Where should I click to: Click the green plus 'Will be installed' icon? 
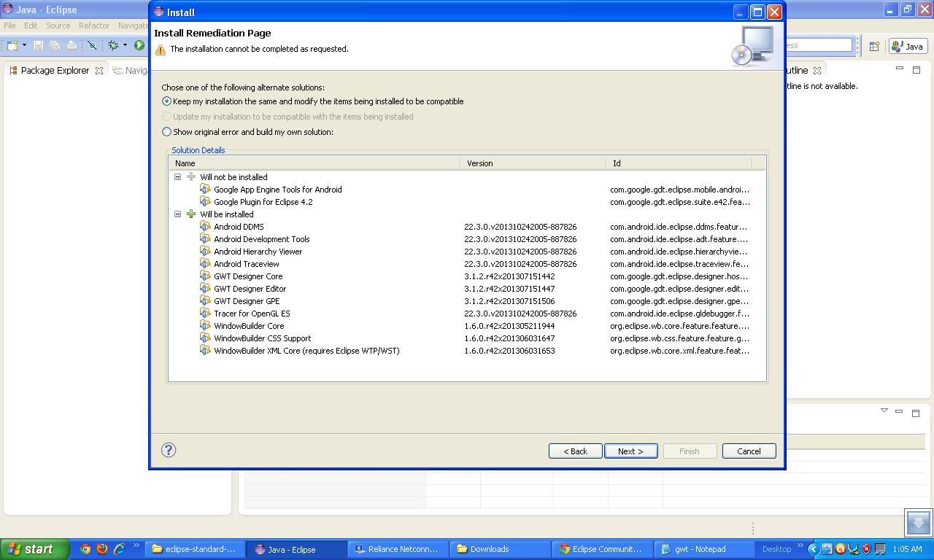191,214
